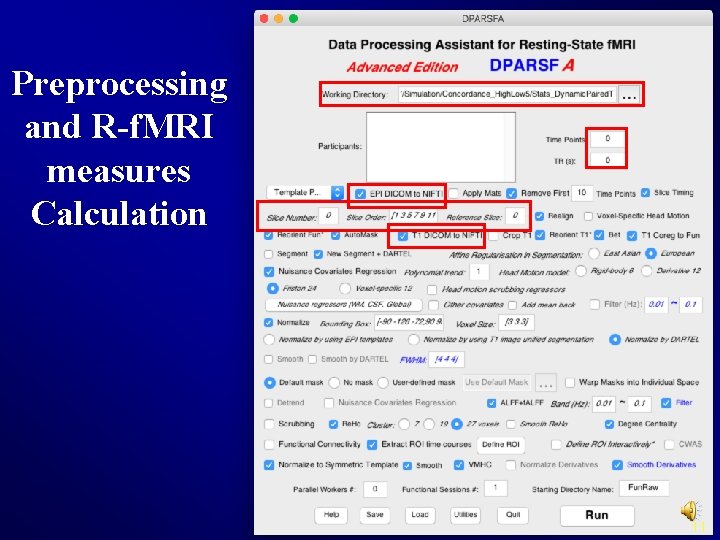Toggle the ReHo checkbox
The width and height of the screenshot is (720, 540).
click(333, 424)
